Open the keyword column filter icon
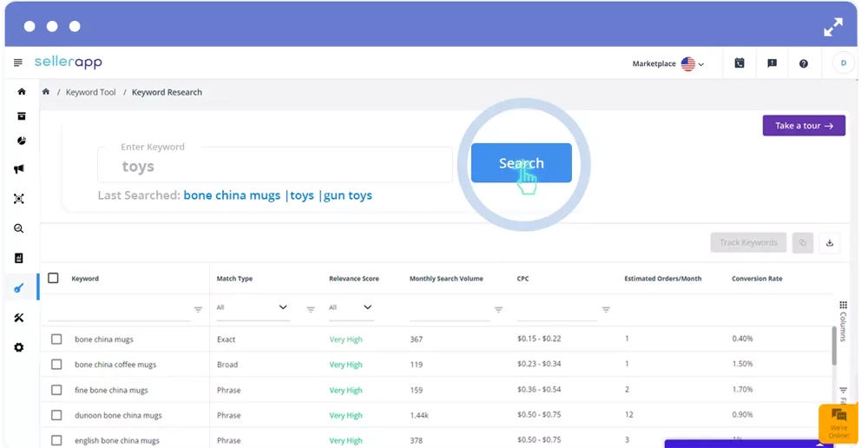Image resolution: width=868 pixels, height=448 pixels. [198, 310]
